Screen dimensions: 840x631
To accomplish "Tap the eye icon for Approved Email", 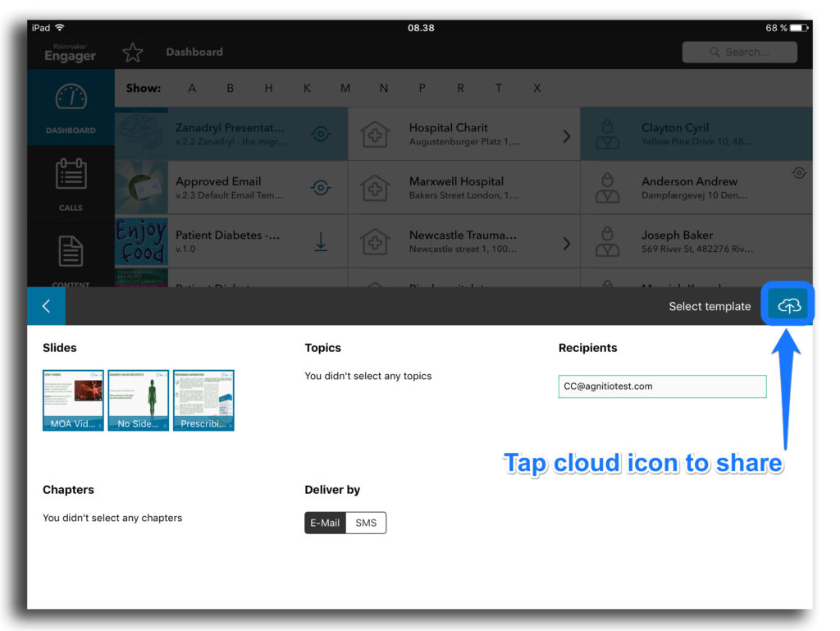I will (321, 187).
